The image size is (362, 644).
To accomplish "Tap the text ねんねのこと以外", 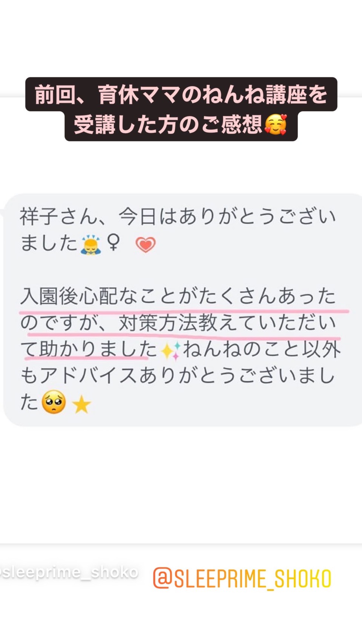I will 262,349.
